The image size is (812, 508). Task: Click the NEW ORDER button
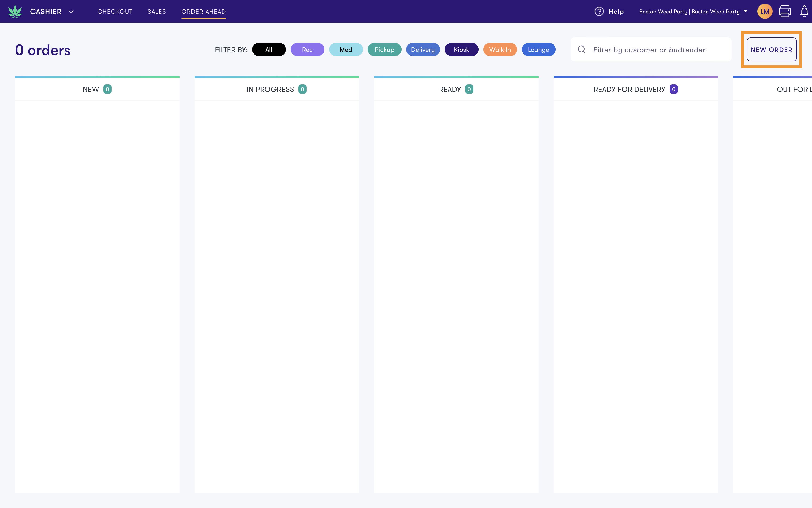(x=771, y=49)
